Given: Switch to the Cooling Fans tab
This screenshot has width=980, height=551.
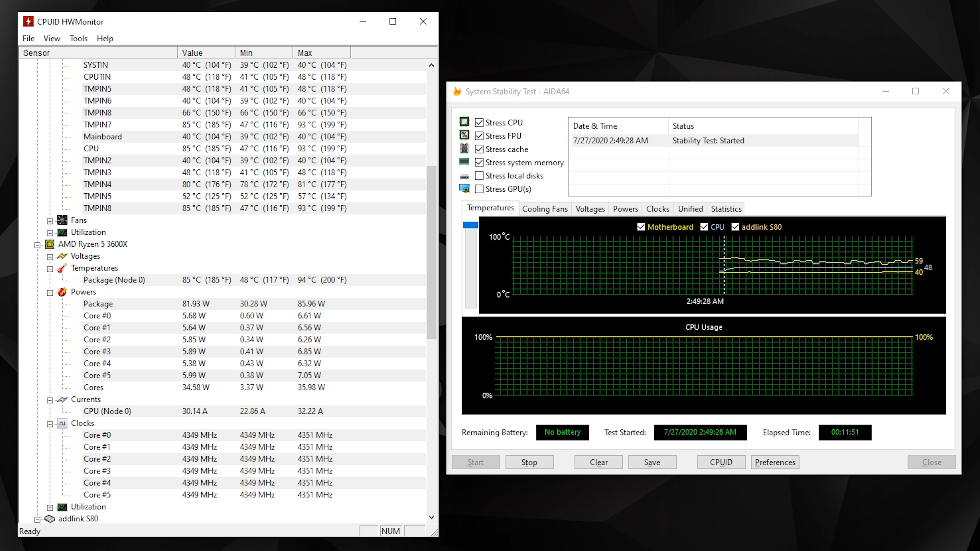Looking at the screenshot, I should click(545, 209).
